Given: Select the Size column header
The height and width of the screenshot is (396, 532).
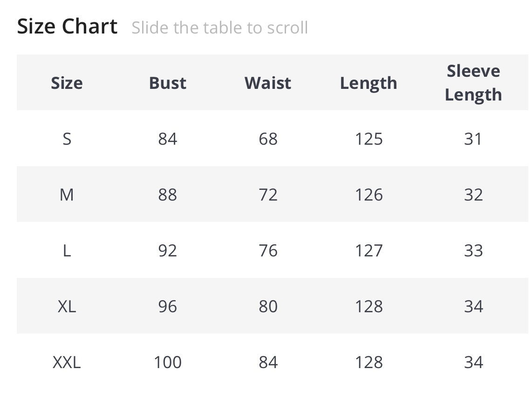Looking at the screenshot, I should tap(67, 83).
